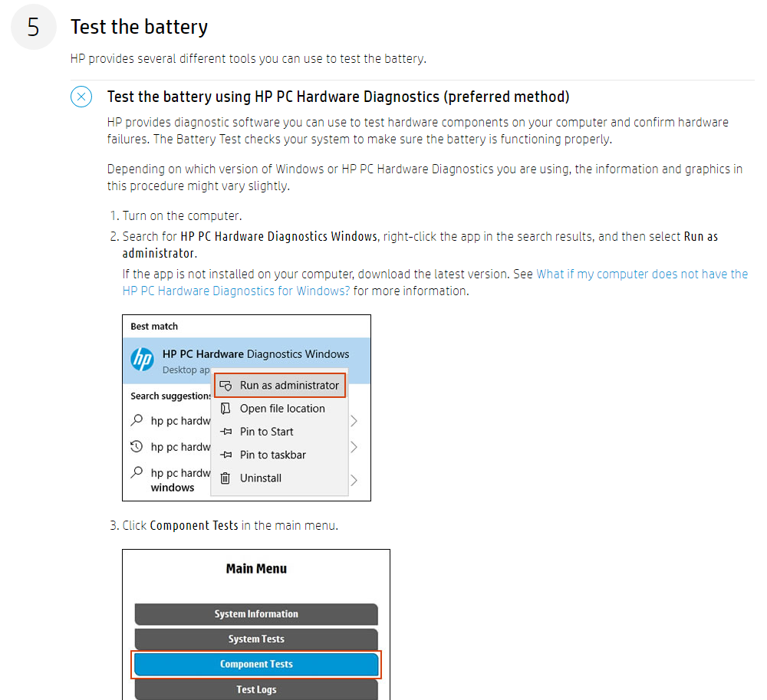Viewport: 767px width, 700px height.
Task: Click the HP logo app icon
Action: [x=142, y=359]
